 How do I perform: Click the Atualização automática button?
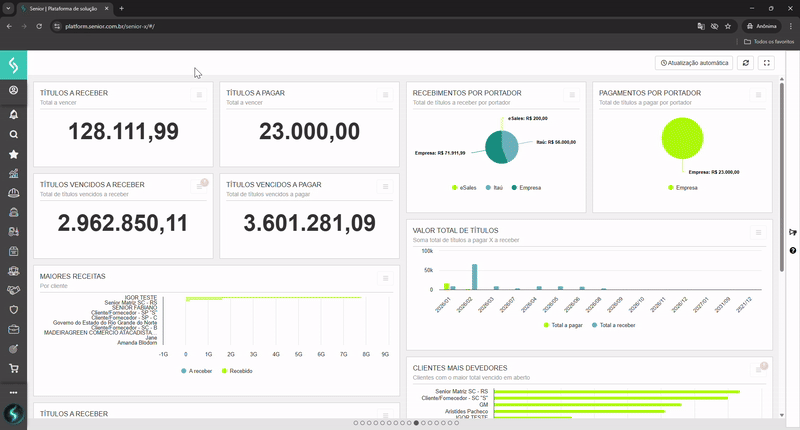pos(693,63)
